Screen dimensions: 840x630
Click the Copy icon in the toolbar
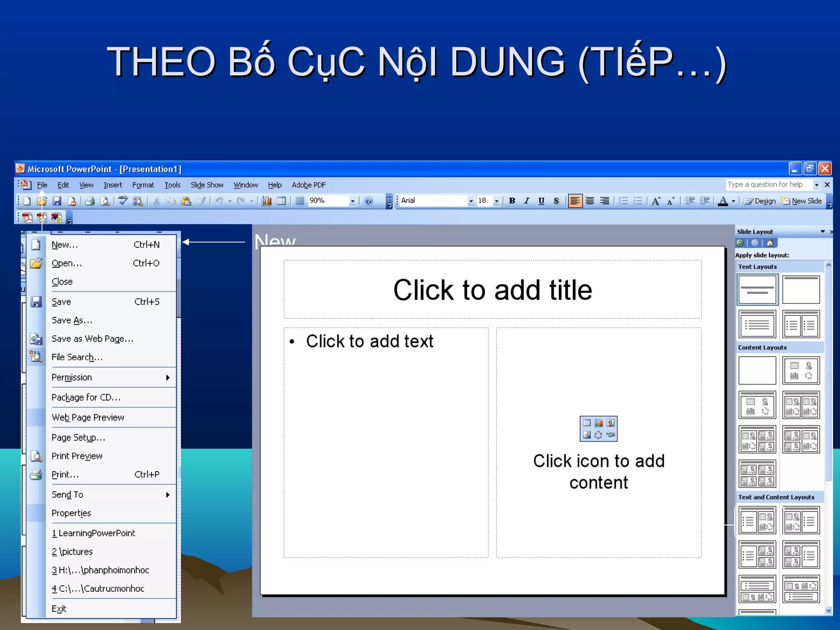point(171,201)
